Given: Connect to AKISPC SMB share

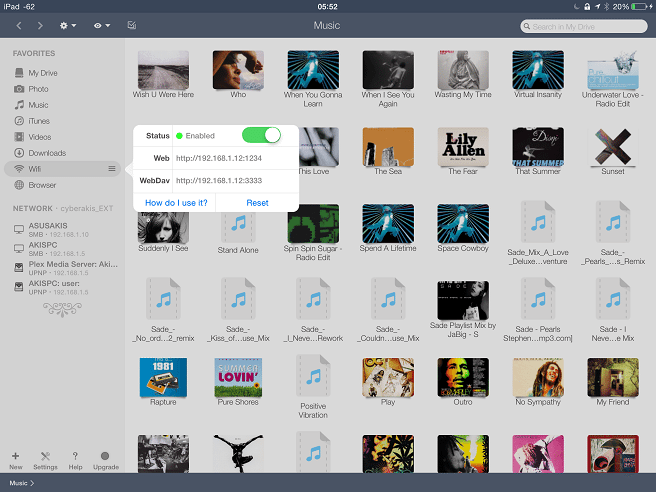Looking at the screenshot, I should tap(63, 249).
